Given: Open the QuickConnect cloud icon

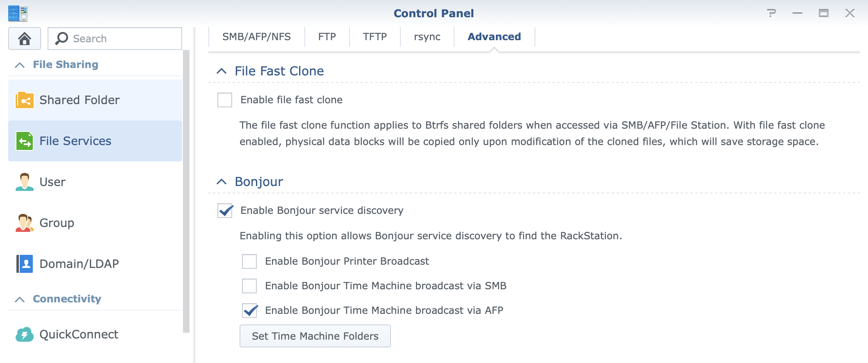Looking at the screenshot, I should (x=25, y=334).
